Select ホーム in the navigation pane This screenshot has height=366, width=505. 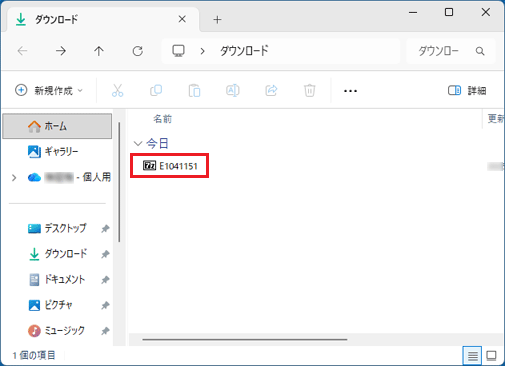(x=57, y=126)
